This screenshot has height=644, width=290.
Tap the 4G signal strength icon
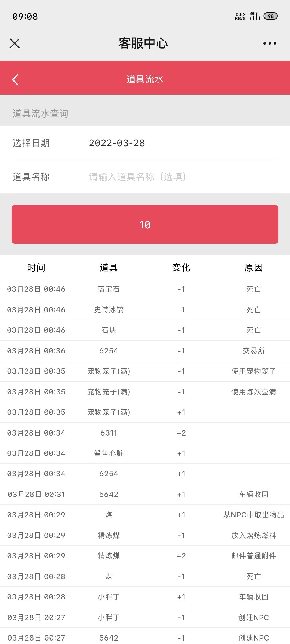255,16
